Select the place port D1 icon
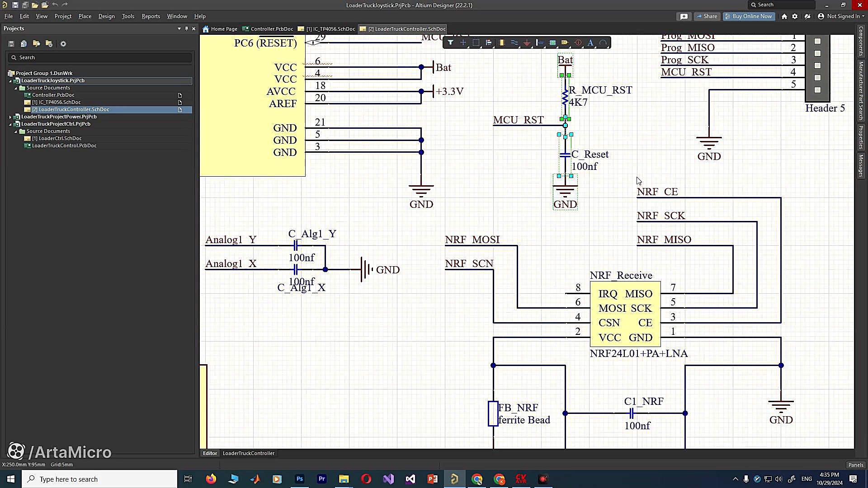The image size is (868, 488). [x=565, y=43]
